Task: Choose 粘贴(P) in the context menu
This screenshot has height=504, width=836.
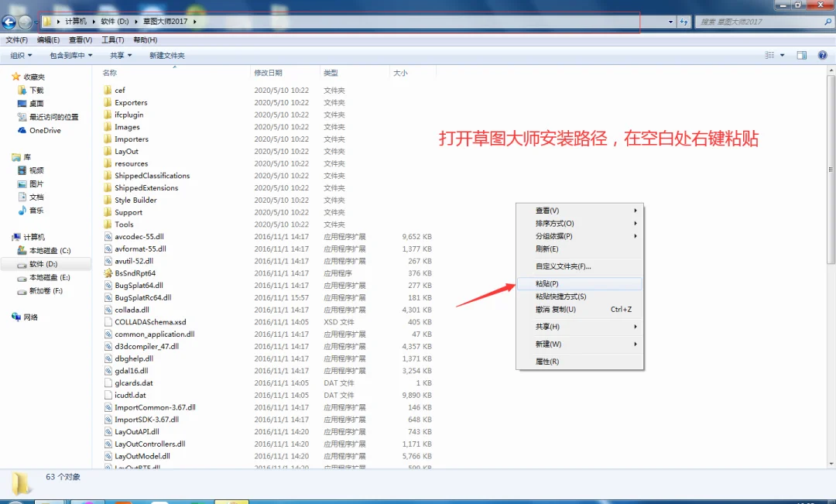Action: coord(580,283)
